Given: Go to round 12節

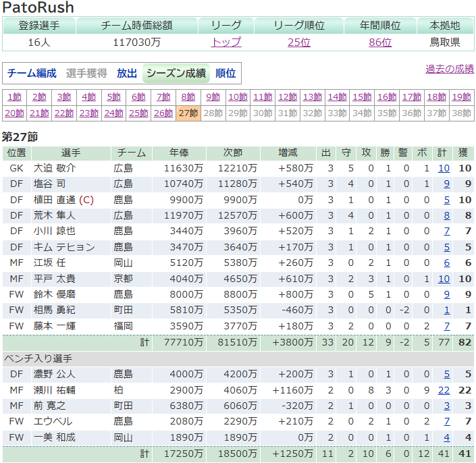Looking at the screenshot, I should 288,97.
